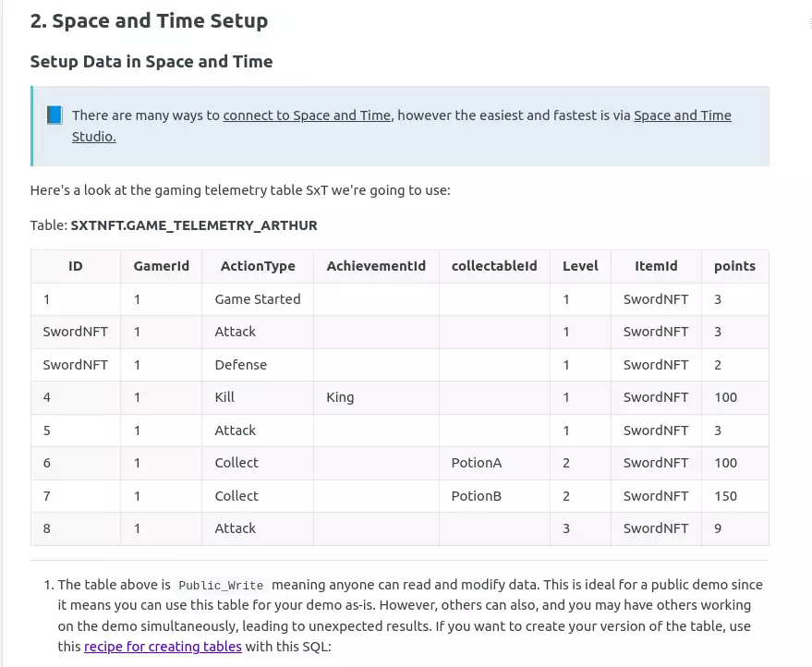Select the SXTNFT.GAME_TELEMETRY_ARTHUR table name
812x667 pixels.
tap(194, 225)
